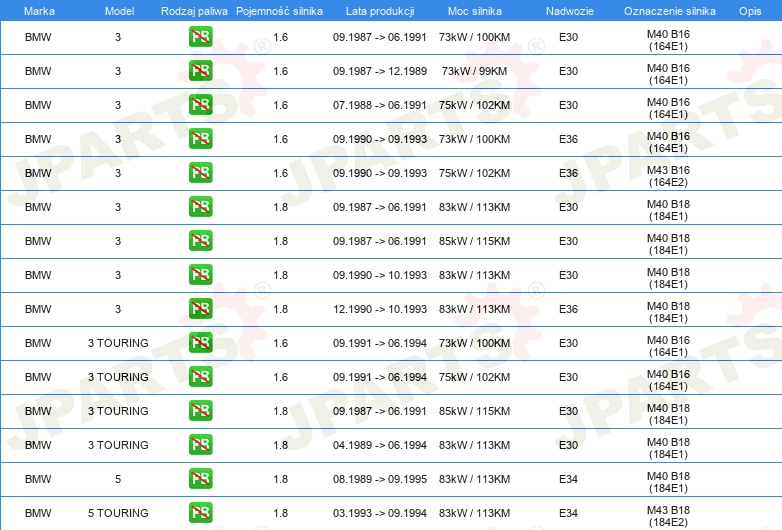Click 3 TOURING in the 04.1989 -> 06.1994 row

pyautogui.click(x=118, y=445)
